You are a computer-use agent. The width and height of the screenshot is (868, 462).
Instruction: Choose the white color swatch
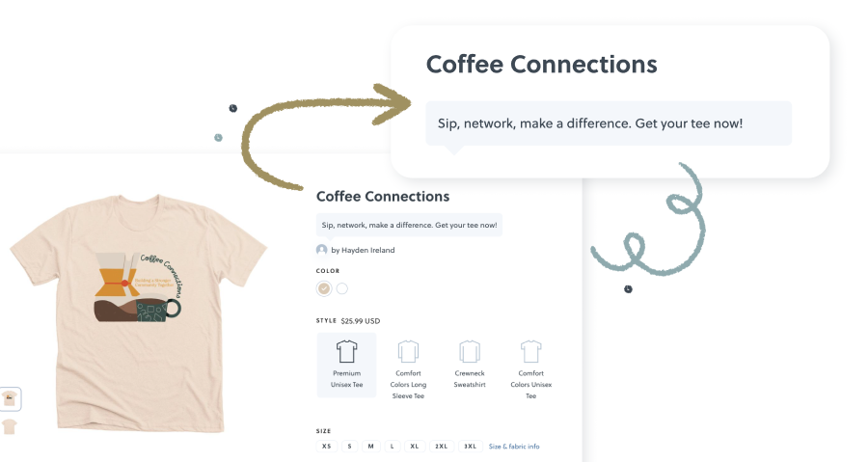342,288
